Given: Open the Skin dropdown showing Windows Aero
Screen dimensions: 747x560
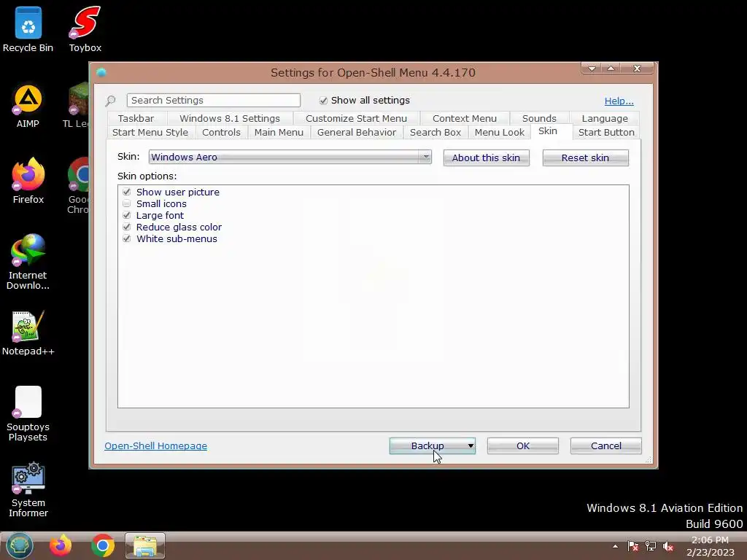Looking at the screenshot, I should [290, 157].
